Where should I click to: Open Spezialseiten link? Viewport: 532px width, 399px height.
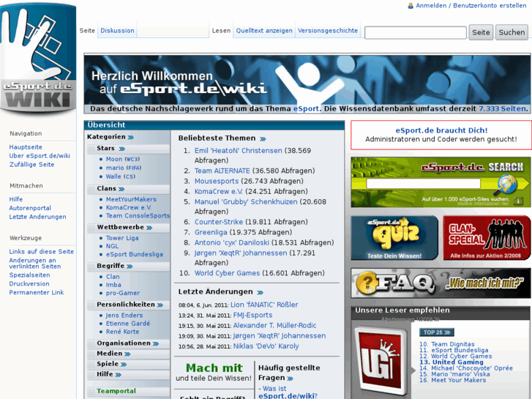[x=29, y=275]
